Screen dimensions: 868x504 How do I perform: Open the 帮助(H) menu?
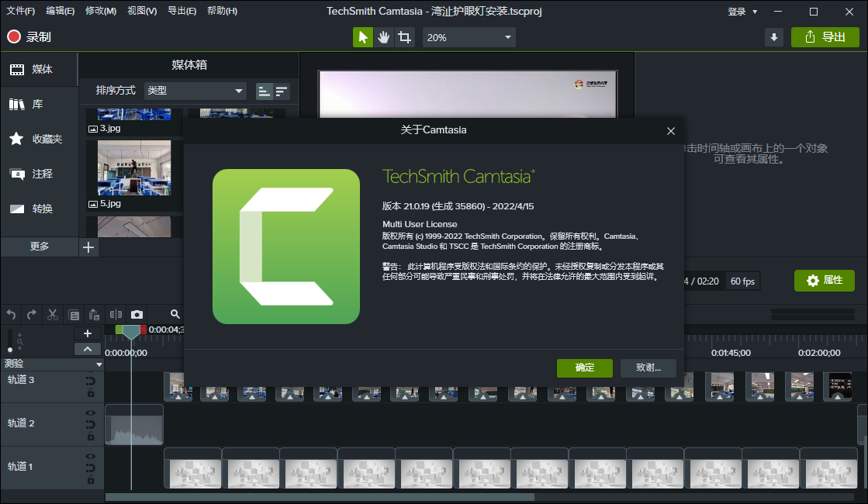click(x=223, y=11)
